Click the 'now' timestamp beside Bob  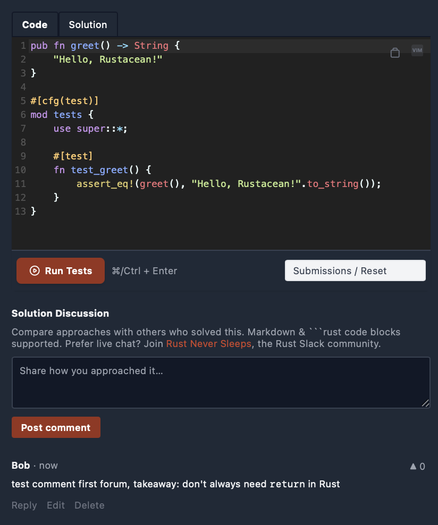[49, 465]
